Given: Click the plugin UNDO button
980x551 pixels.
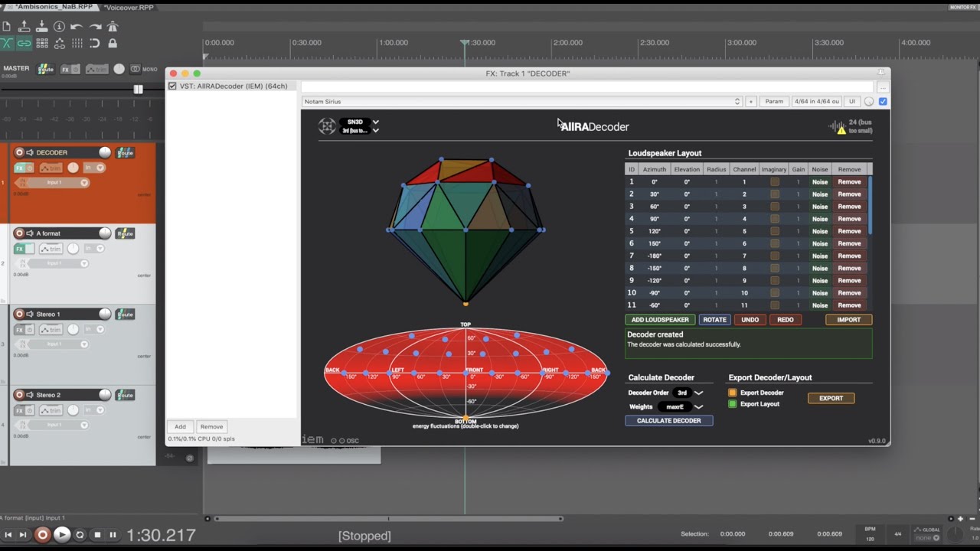Looking at the screenshot, I should [x=750, y=320].
